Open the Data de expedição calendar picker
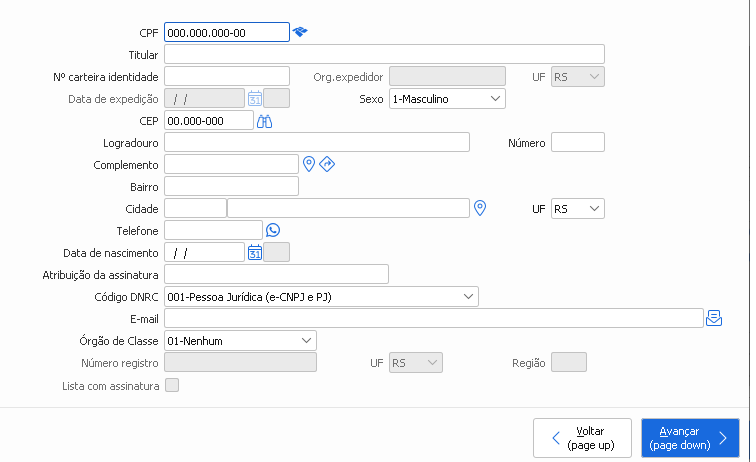 point(255,98)
